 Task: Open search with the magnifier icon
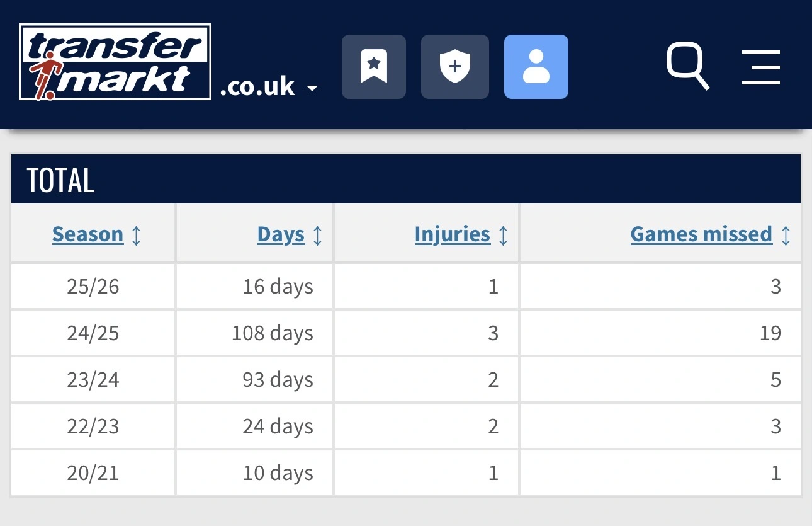pyautogui.click(x=687, y=66)
